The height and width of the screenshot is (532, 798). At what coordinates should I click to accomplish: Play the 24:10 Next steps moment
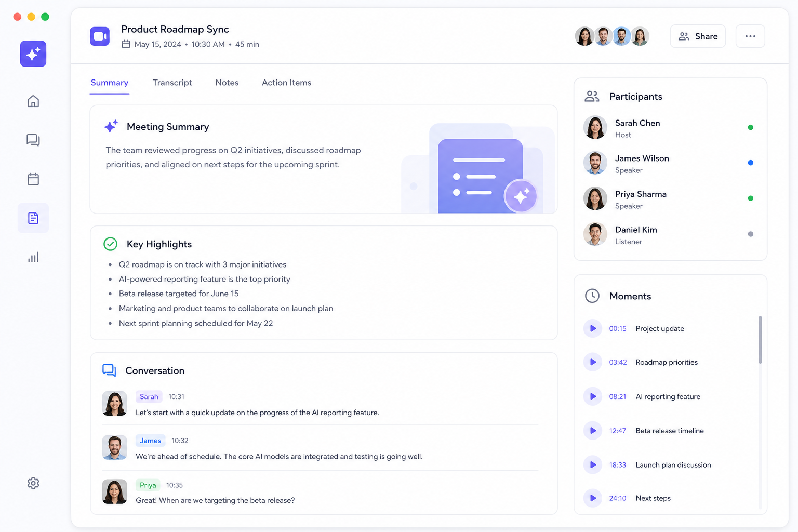coord(592,498)
